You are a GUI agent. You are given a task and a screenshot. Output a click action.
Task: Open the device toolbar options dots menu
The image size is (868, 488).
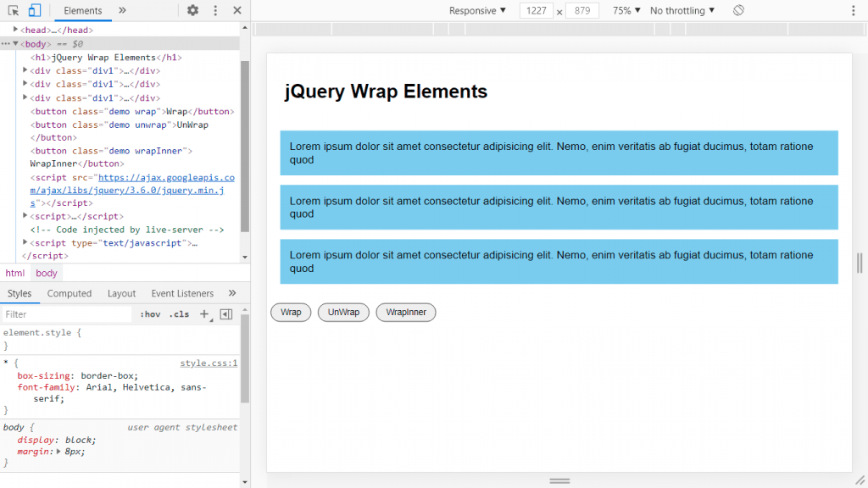coord(852,9)
